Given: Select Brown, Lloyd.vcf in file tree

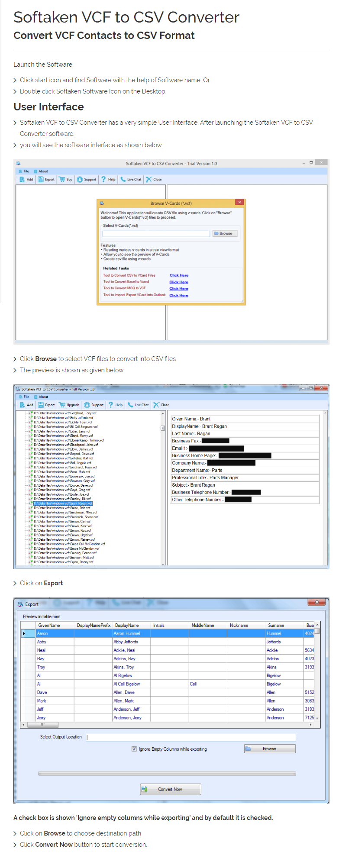Looking at the screenshot, I should pyautogui.click(x=63, y=535).
